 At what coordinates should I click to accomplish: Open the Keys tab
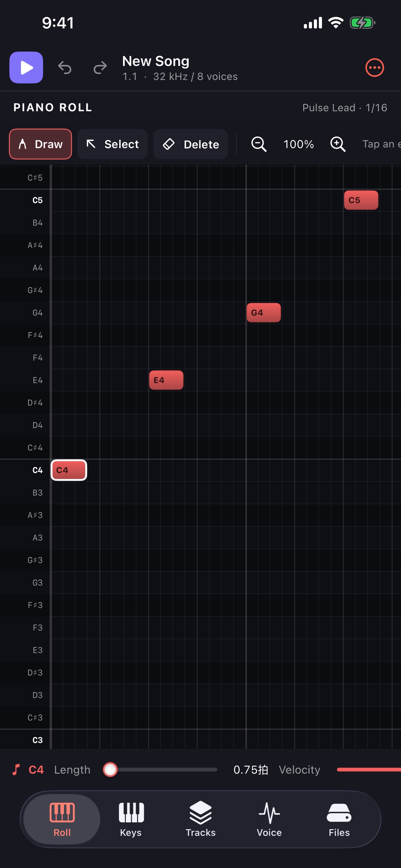(131, 819)
